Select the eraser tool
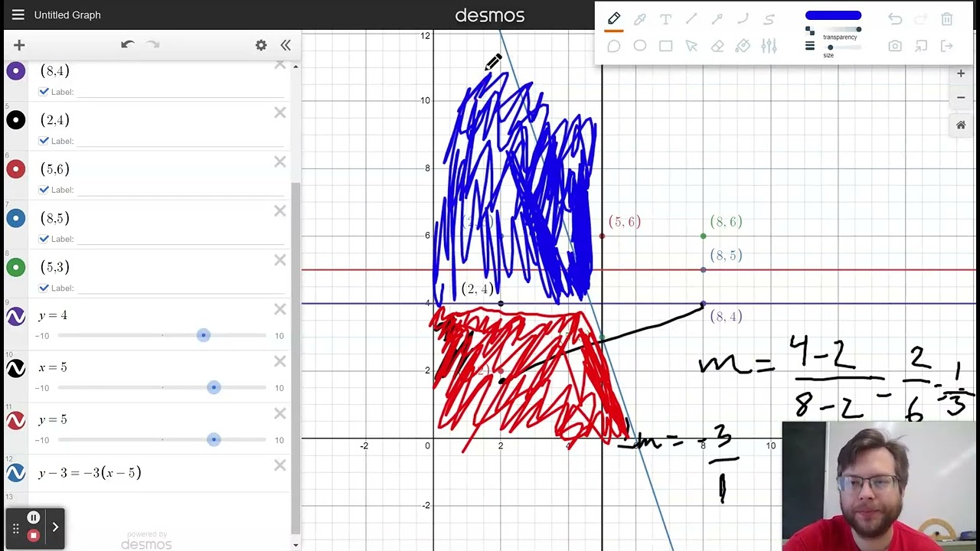The height and width of the screenshot is (551, 980). (x=717, y=46)
